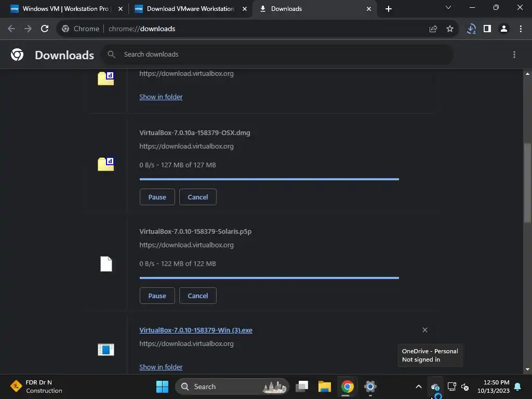This screenshot has height=399, width=532.
Task: Click the Windows taskbar Search box
Action: [x=232, y=387]
